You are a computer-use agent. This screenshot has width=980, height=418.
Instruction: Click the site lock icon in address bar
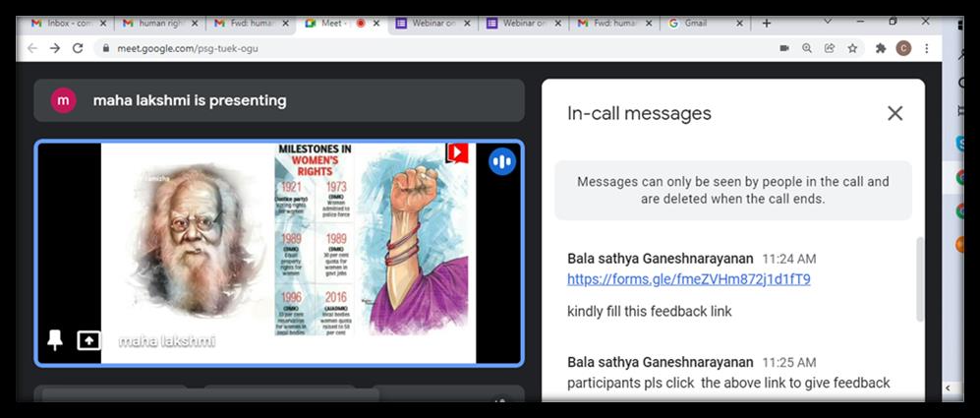pos(105,48)
